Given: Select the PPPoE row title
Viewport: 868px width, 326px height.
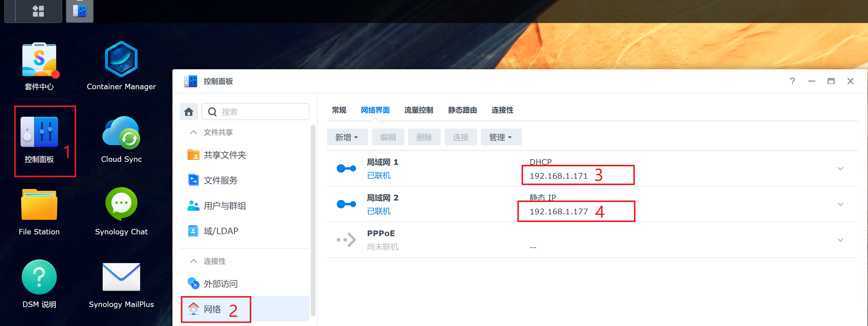Looking at the screenshot, I should [x=381, y=233].
